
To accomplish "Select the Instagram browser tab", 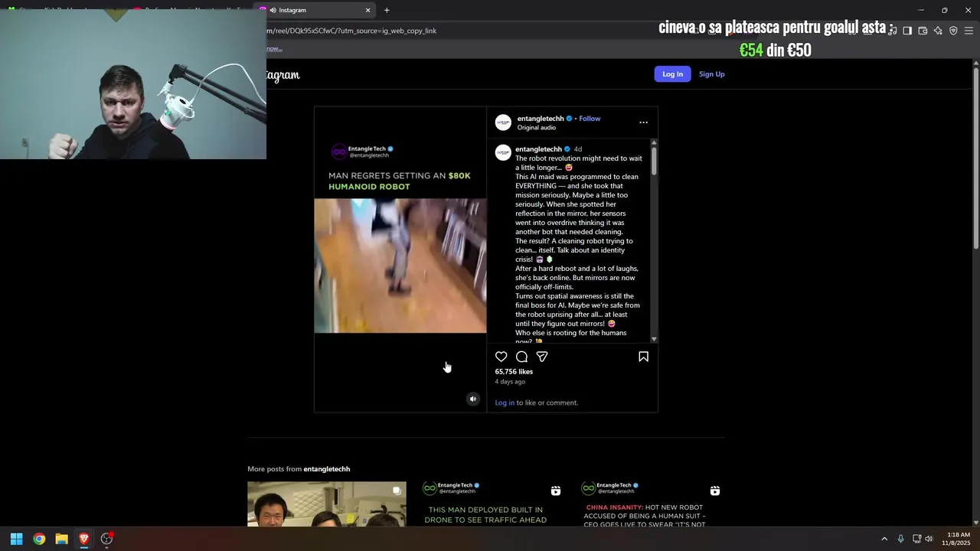I will 314,10.
